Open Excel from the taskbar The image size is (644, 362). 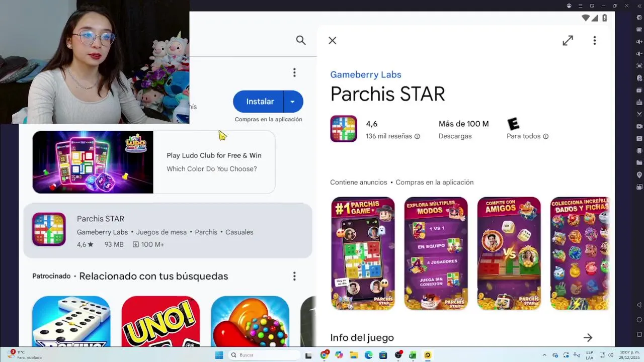(413, 355)
